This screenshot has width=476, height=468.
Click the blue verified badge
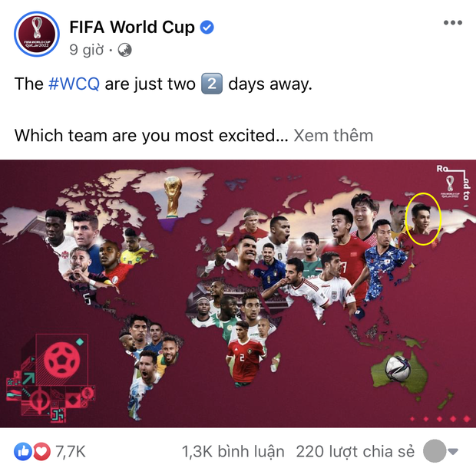[x=207, y=28]
